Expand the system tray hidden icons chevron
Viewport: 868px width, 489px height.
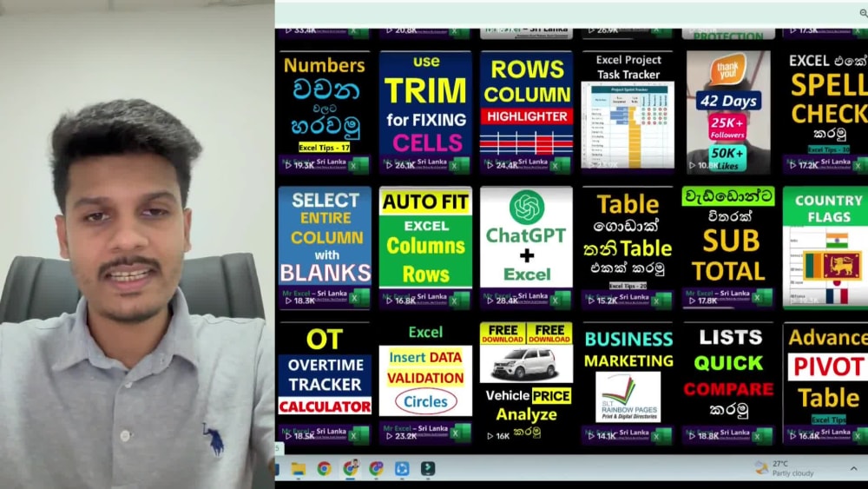coord(853,468)
